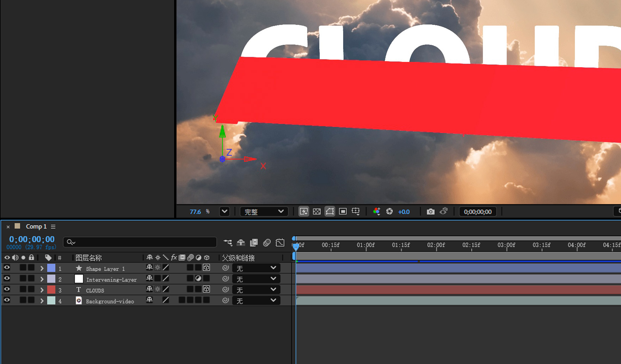Open the Graph Editor
Image resolution: width=621 pixels, height=364 pixels.
280,243
